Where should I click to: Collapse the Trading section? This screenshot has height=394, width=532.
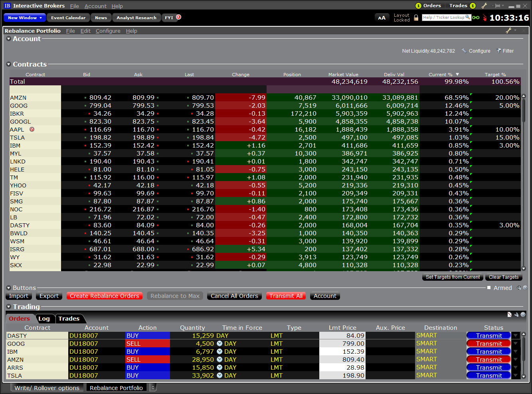[x=9, y=307]
